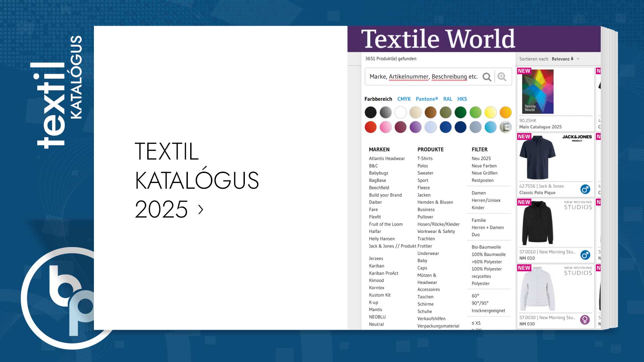The width and height of the screenshot is (644, 362).
Task: Switch to the Pantone color tab
Action: pyautogui.click(x=427, y=99)
